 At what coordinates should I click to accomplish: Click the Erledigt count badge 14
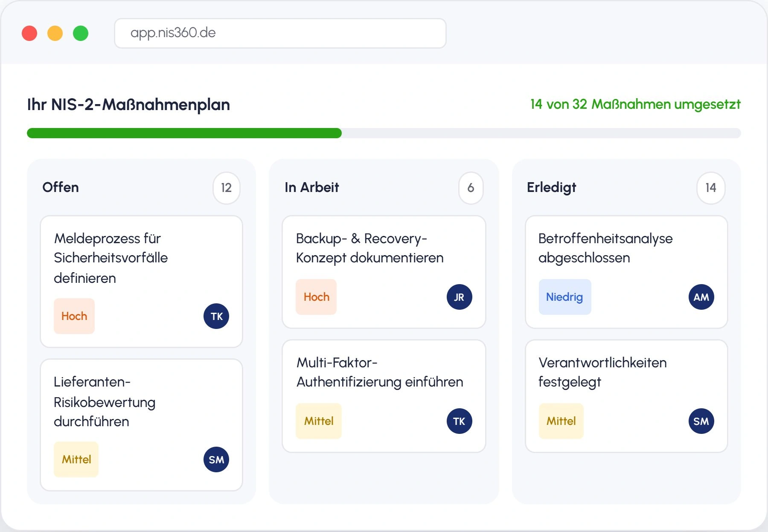(711, 188)
